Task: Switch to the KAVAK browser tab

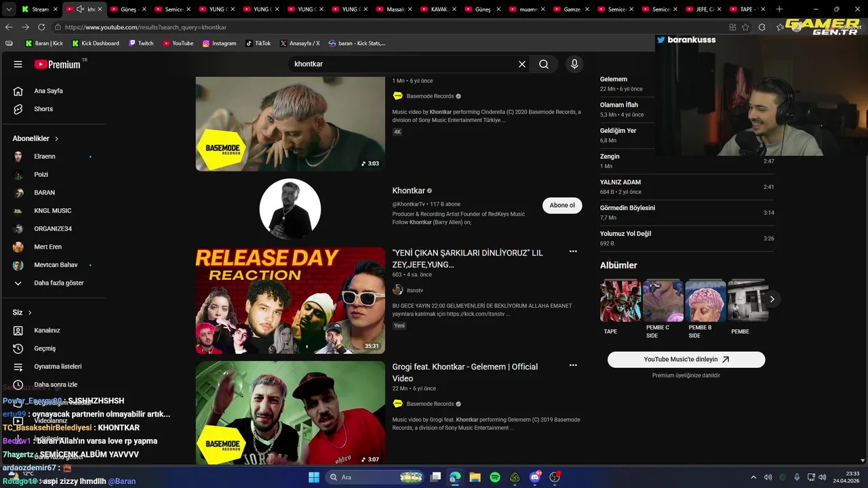Action: point(439,9)
